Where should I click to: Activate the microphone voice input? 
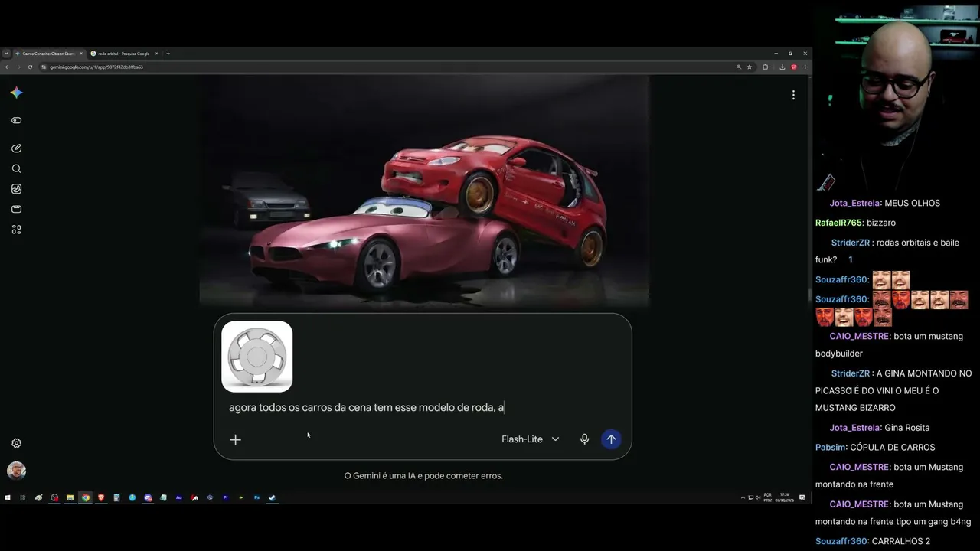click(584, 439)
